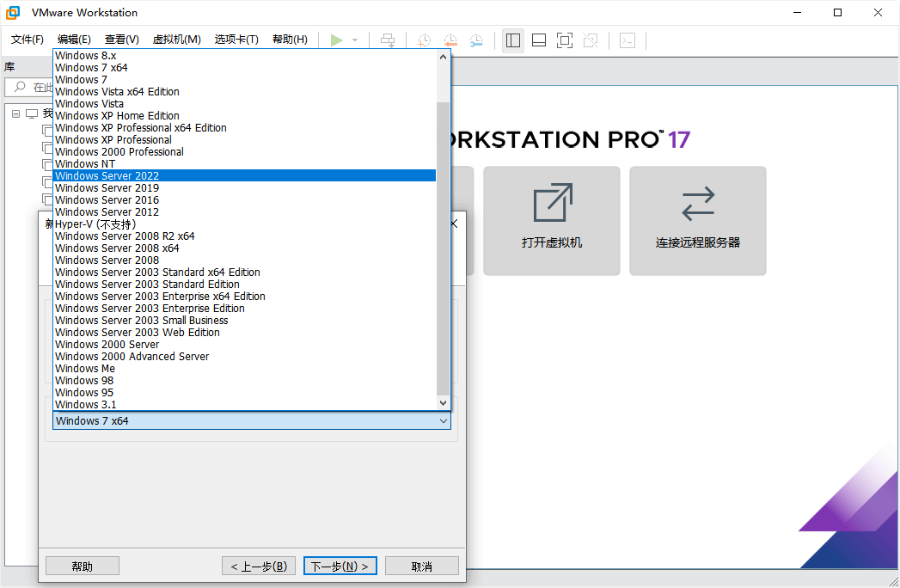Click the 打开虚拟机 tile
The image size is (900, 588).
(551, 220)
